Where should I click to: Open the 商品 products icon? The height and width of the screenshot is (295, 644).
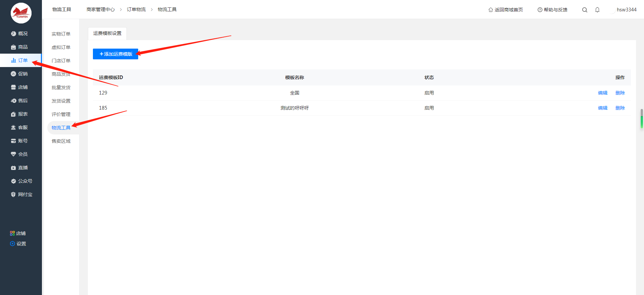tap(13, 47)
